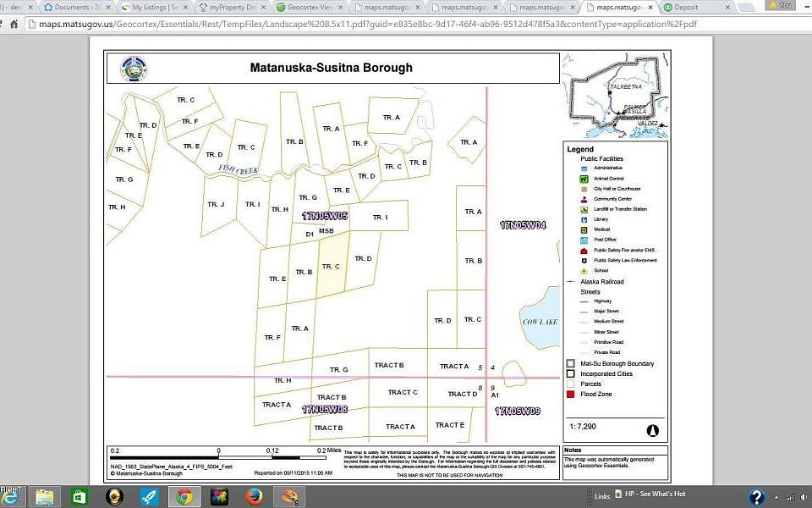The image size is (812, 508).
Task: Launch Firefox from the taskbar
Action: pyautogui.click(x=254, y=497)
